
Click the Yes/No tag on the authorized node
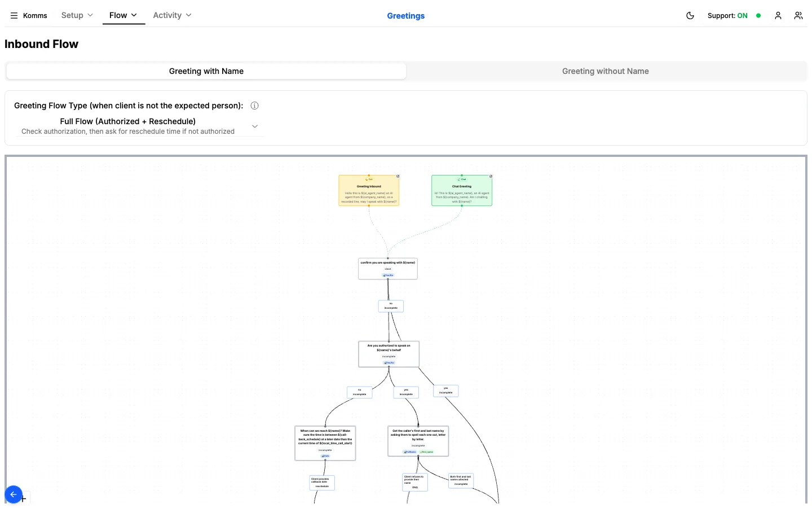tap(389, 362)
